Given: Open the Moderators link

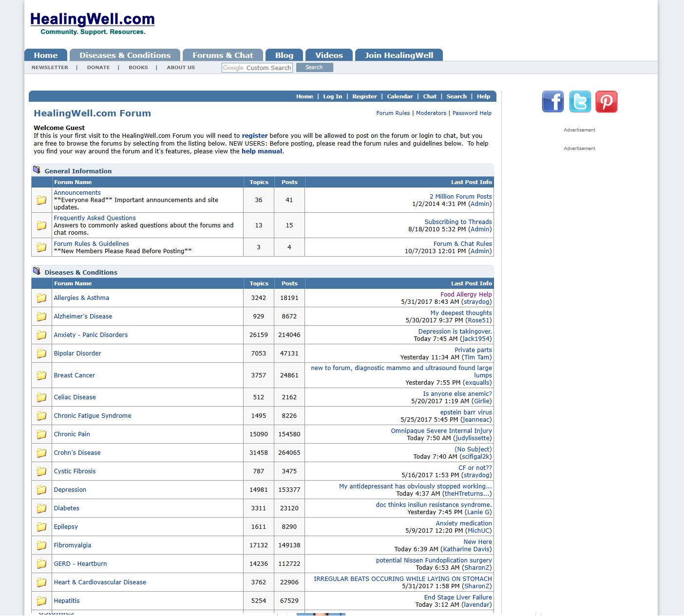Looking at the screenshot, I should click(x=431, y=113).
